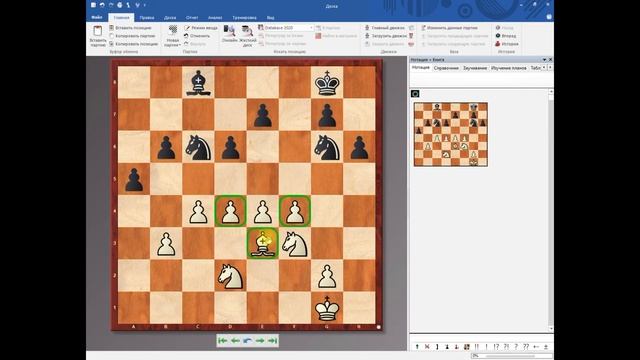Step one move back below board
This screenshot has width=640, height=360.
[x=235, y=340]
